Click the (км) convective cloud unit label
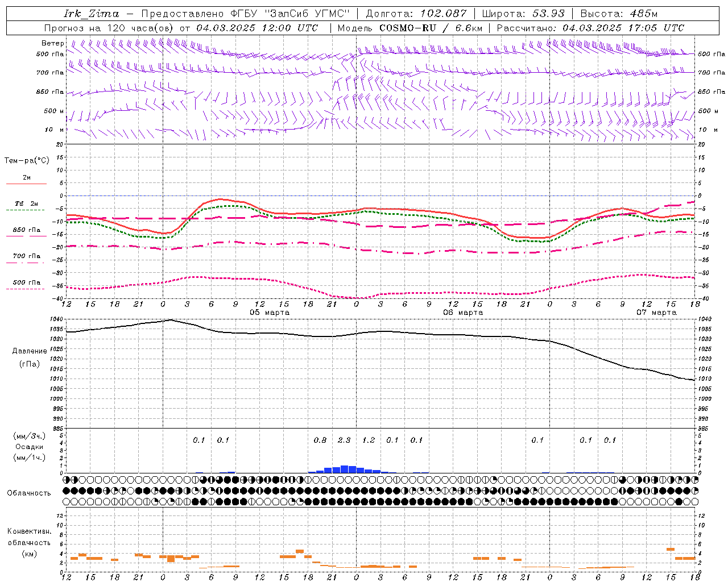The image size is (728, 582). point(29,554)
